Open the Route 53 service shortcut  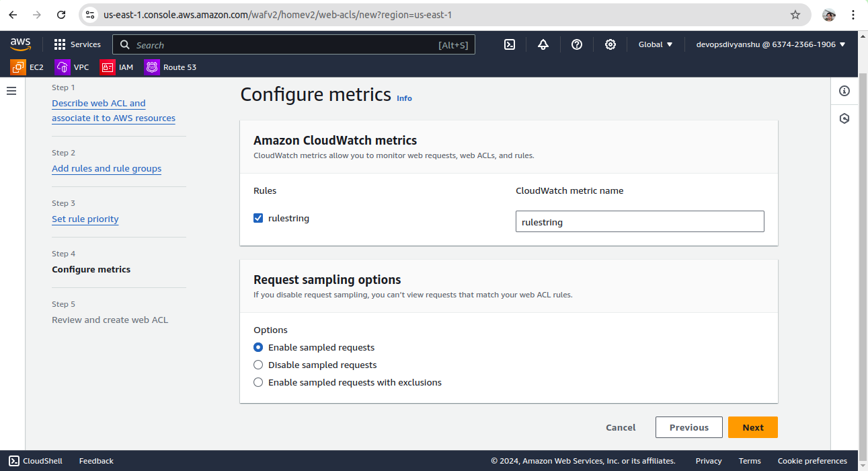point(171,67)
